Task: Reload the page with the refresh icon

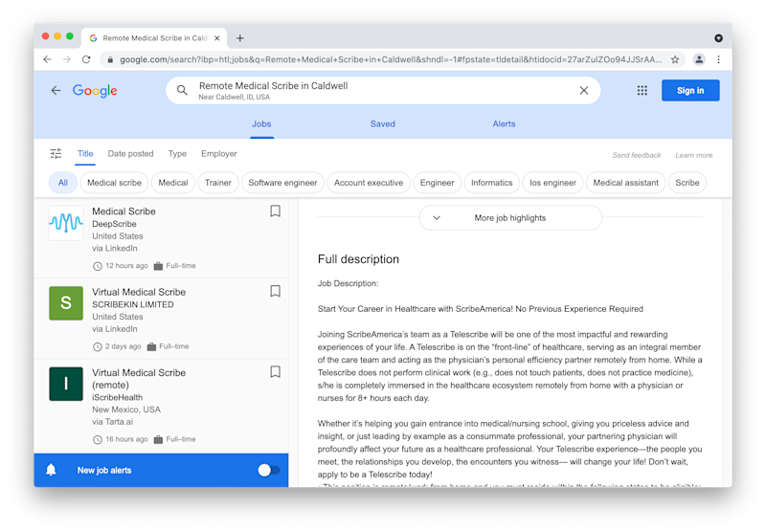Action: pyautogui.click(x=86, y=59)
